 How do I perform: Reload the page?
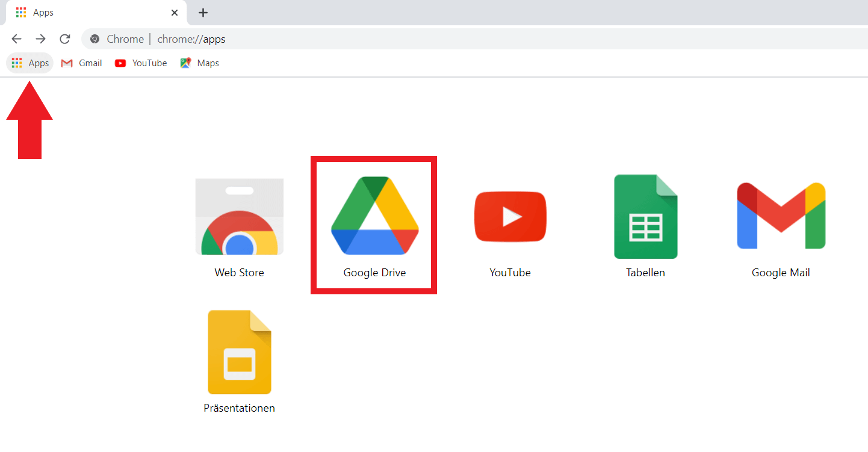point(65,39)
